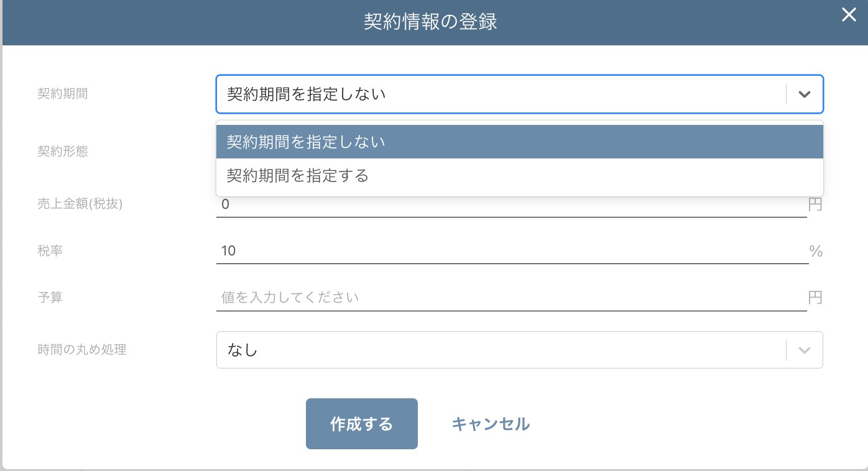
Task: Click the % symbol next to 税率
Action: click(816, 250)
